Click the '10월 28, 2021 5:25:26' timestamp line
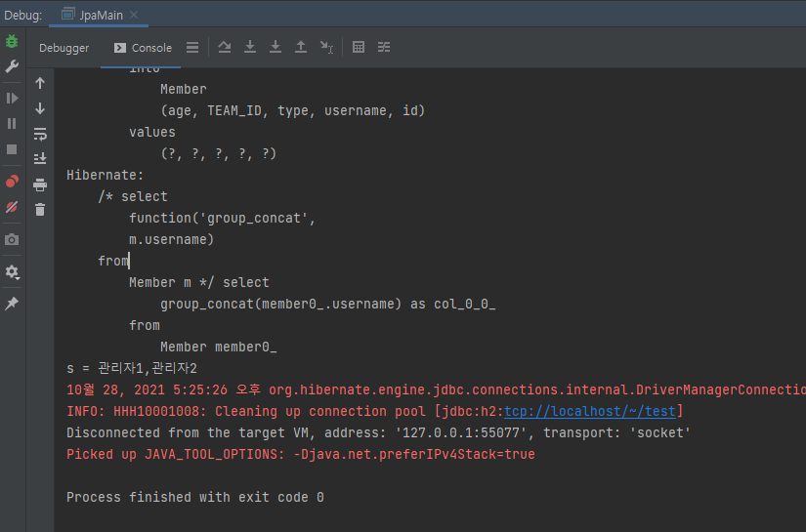The width and height of the screenshot is (806, 532). (436, 389)
